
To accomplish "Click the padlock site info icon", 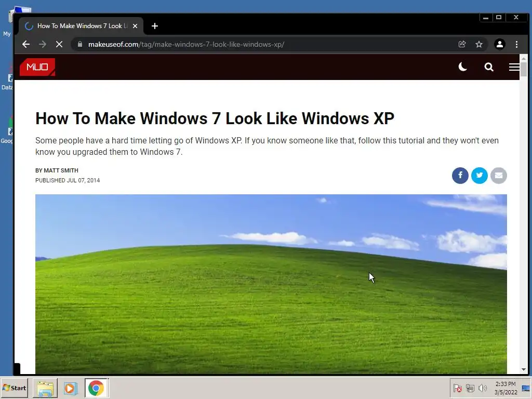I will (x=79, y=44).
